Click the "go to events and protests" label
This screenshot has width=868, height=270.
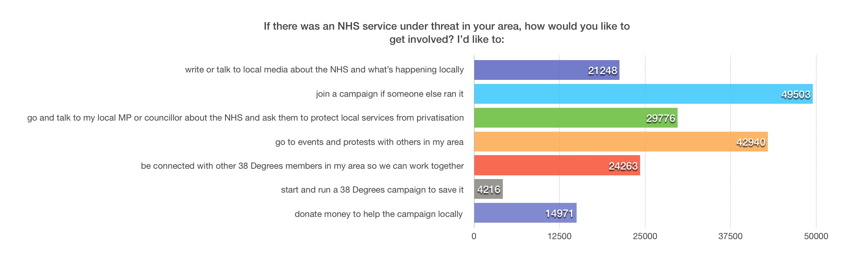[x=369, y=142]
